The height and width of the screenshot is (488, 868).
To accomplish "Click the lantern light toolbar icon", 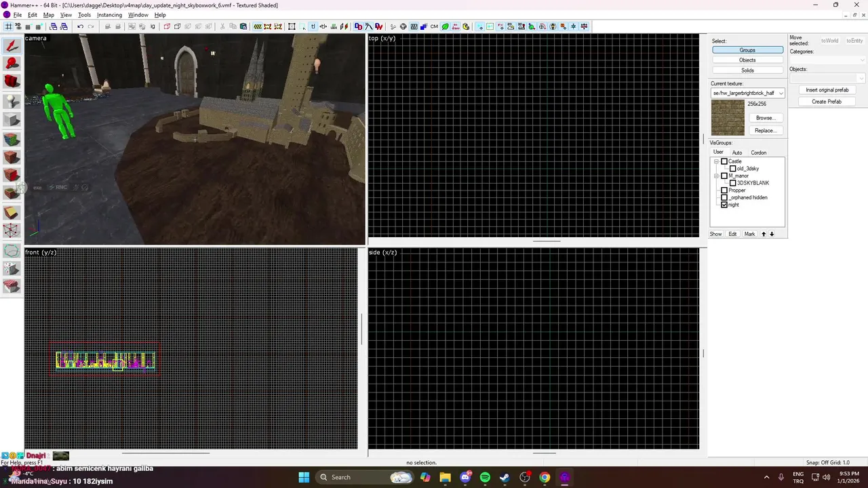I will pos(553,26).
